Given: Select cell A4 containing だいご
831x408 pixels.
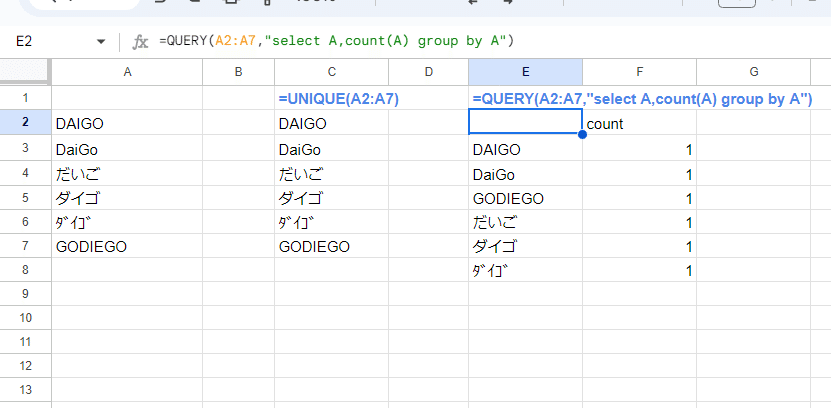Looking at the screenshot, I should click(x=127, y=173).
